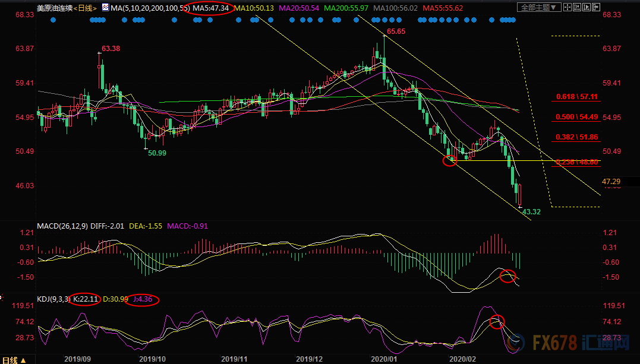Click the first layout icon after 全部主题
The height and width of the screenshot is (364, 640).
coord(568,8)
